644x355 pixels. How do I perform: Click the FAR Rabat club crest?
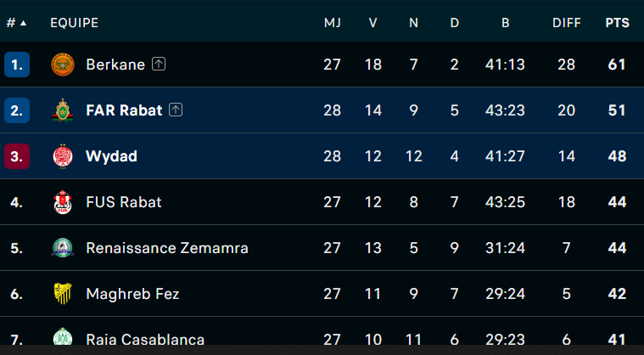click(63, 110)
